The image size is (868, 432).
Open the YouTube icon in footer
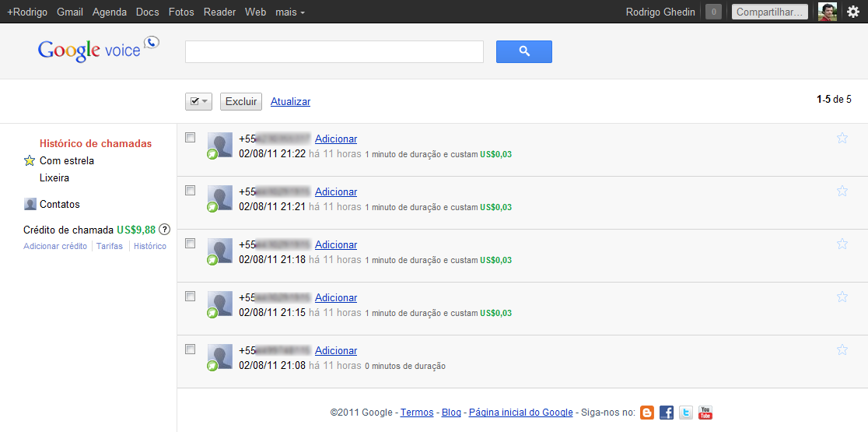pos(705,413)
